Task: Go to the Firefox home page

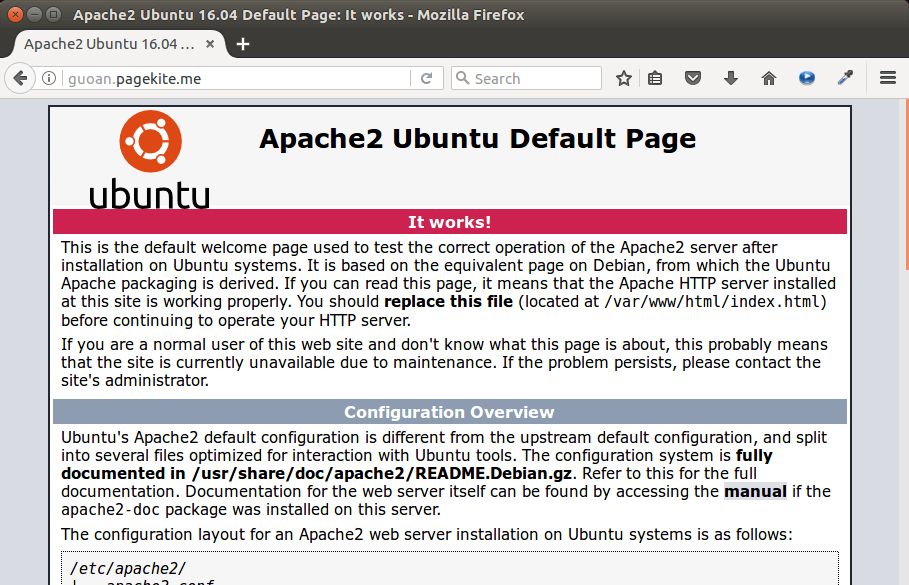Action: coord(769,79)
